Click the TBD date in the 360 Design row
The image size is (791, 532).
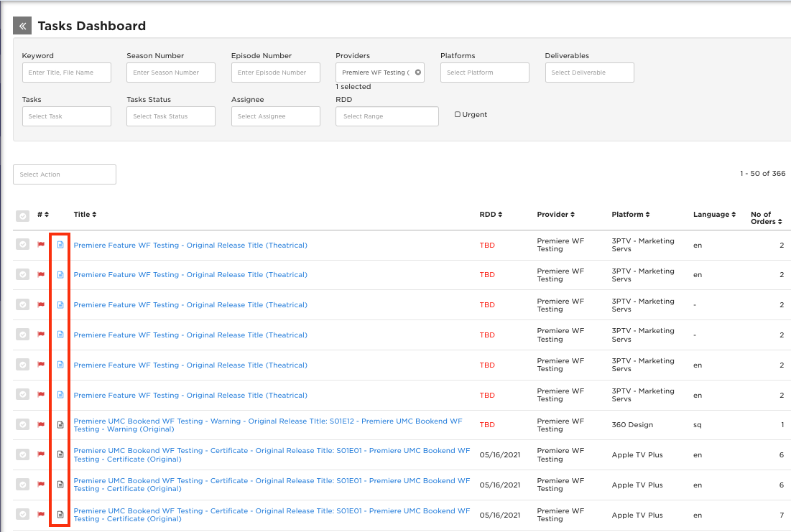click(487, 424)
